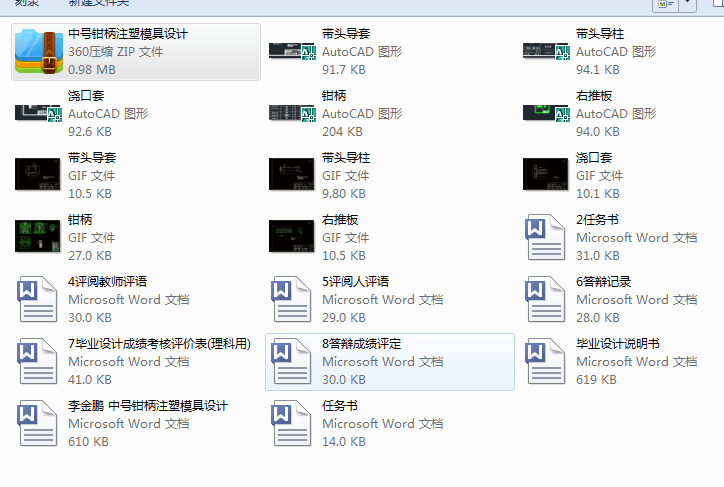
Task: Select the 浇口套 AutoCAD drawing icon
Action: point(38,113)
